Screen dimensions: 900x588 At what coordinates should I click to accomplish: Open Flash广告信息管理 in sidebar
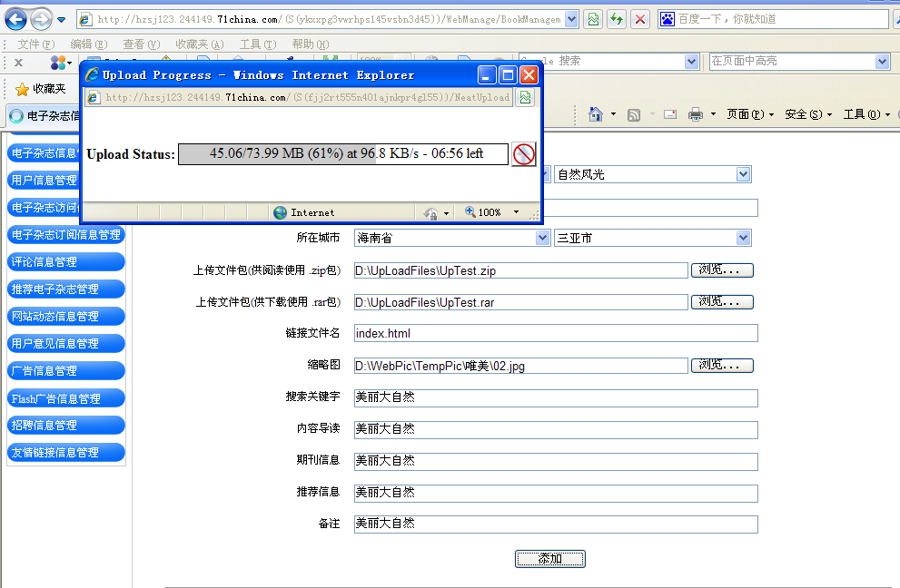tap(66, 398)
